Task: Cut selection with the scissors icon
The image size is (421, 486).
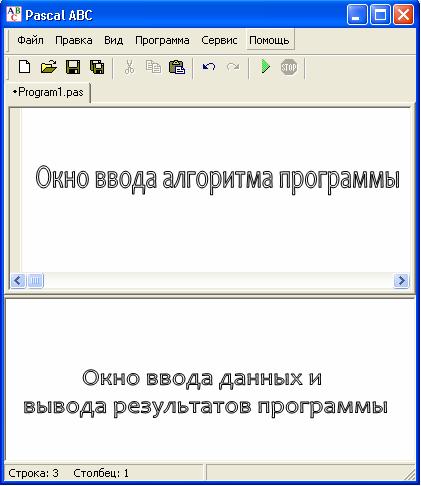Action: (x=129, y=67)
